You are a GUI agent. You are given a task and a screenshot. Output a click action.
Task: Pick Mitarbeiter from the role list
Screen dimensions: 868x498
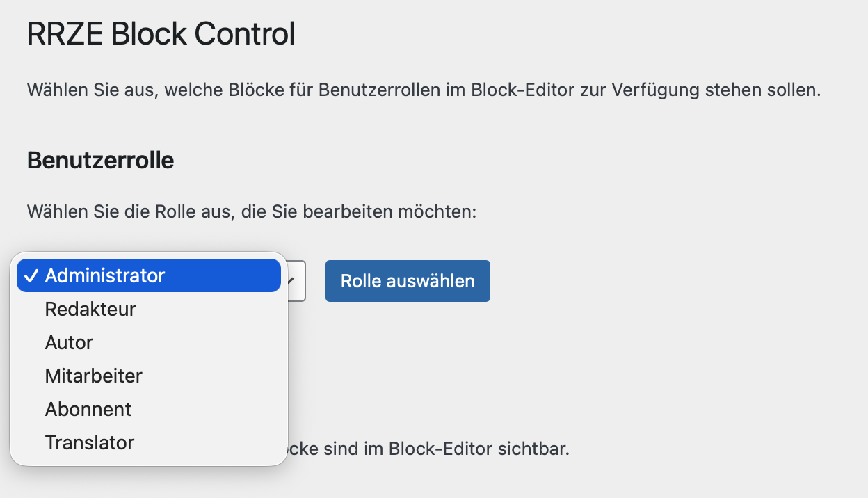(x=93, y=376)
